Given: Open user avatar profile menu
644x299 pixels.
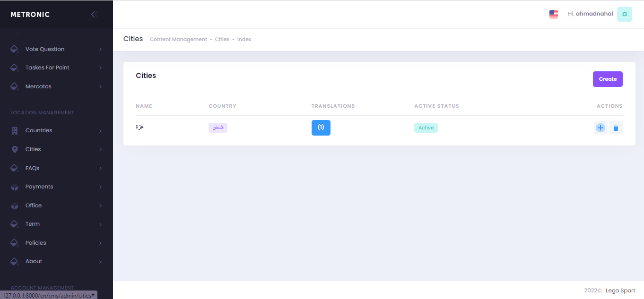Looking at the screenshot, I should point(624,14).
